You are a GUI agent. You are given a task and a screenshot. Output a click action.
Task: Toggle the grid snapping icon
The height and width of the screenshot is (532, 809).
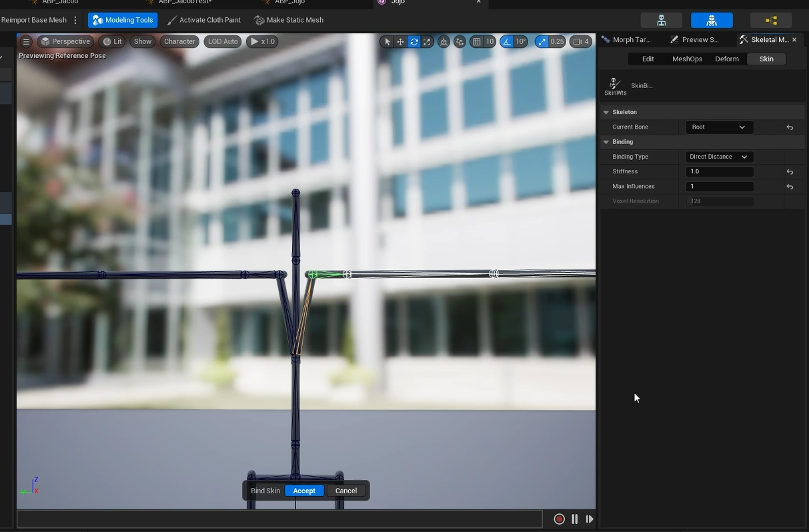tap(476, 41)
